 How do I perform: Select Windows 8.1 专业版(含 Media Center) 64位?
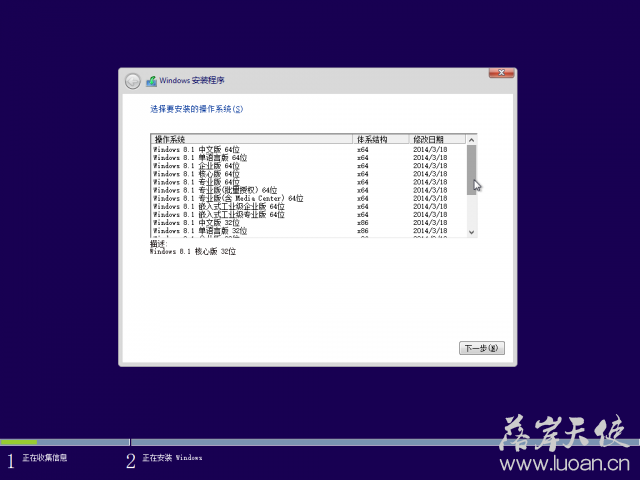309,199
